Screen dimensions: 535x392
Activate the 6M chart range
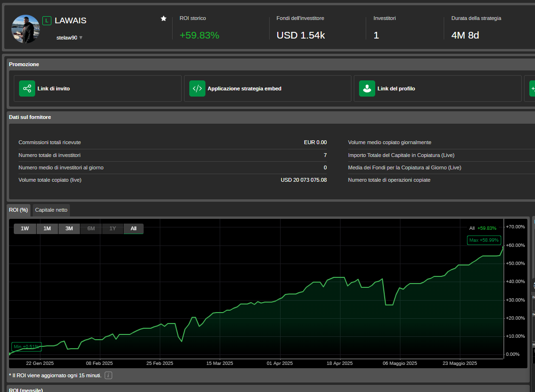[x=90, y=228]
